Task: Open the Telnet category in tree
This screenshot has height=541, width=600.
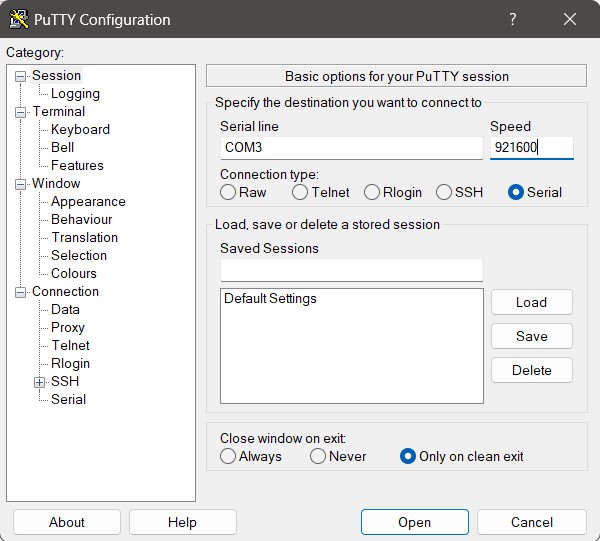Action: click(70, 345)
